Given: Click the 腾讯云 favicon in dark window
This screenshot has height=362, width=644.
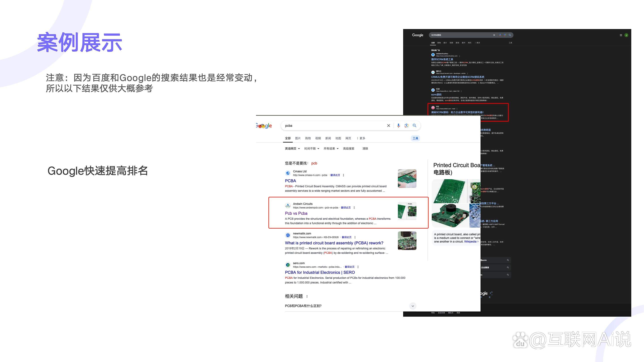Looking at the screenshot, I should click(433, 72).
